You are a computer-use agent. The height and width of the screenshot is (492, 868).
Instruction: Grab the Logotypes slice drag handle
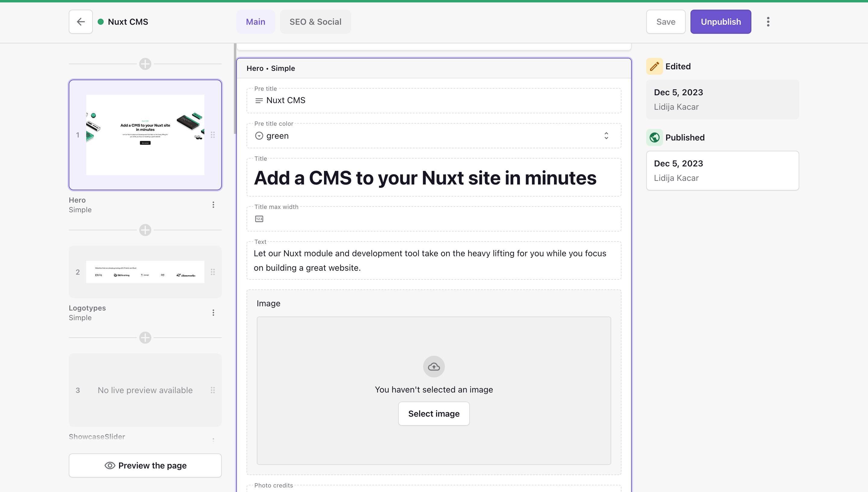coord(213,272)
